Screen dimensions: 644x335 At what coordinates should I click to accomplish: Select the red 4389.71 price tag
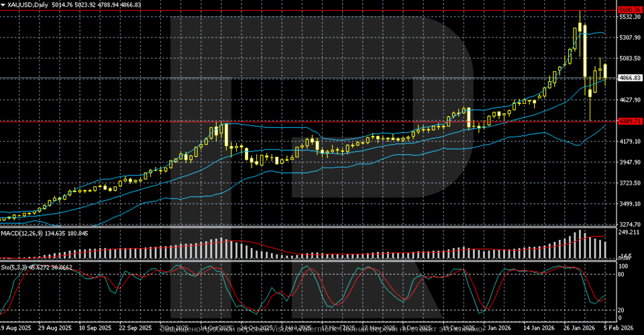coord(630,121)
